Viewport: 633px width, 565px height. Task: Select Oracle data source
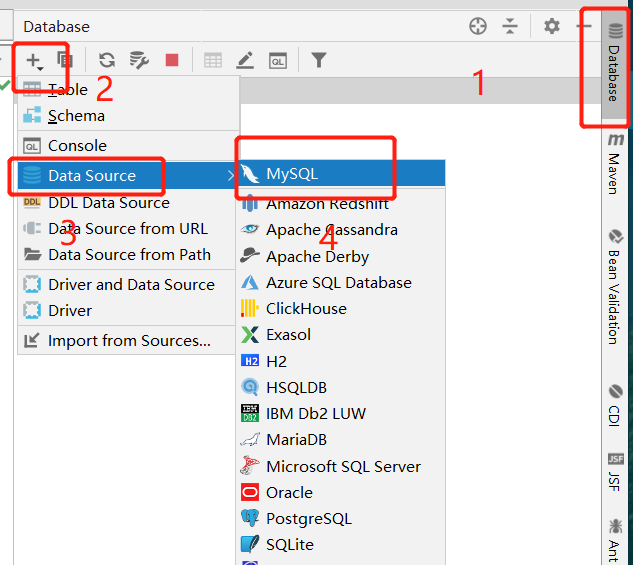coord(341,493)
